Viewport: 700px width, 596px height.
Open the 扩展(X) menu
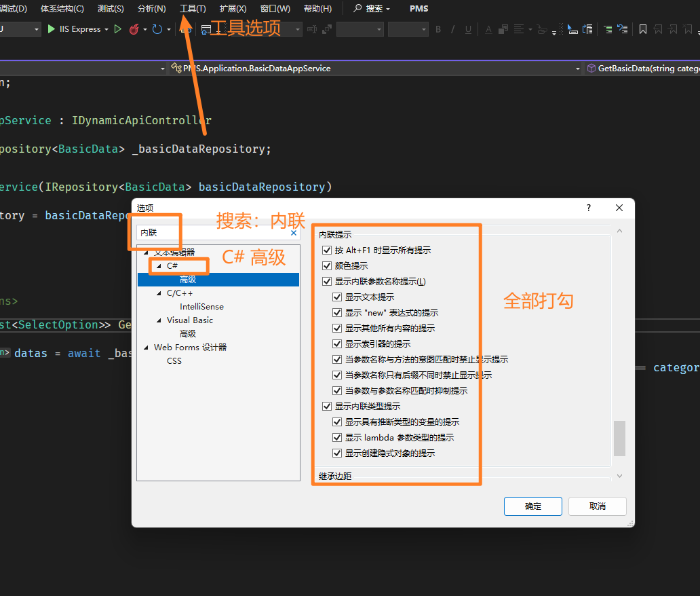pyautogui.click(x=233, y=9)
